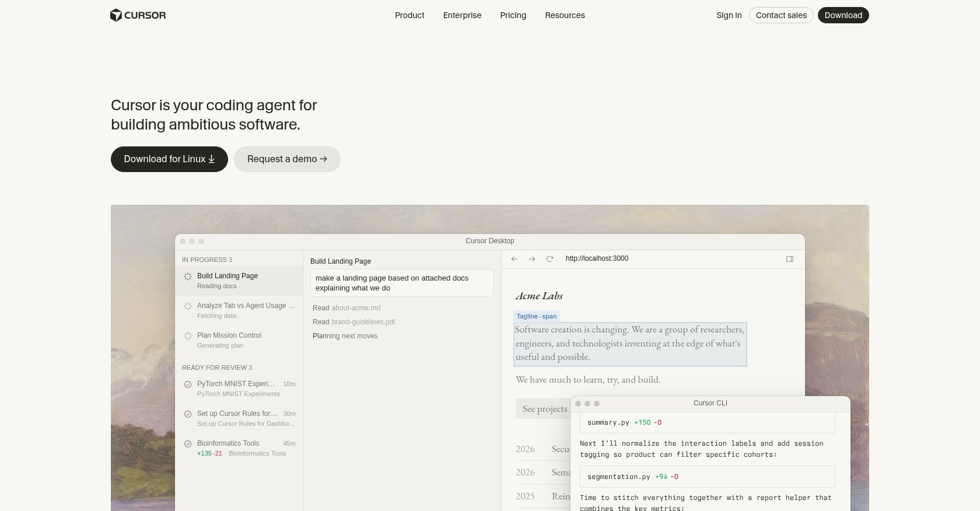Open the Resources menu

click(x=565, y=15)
